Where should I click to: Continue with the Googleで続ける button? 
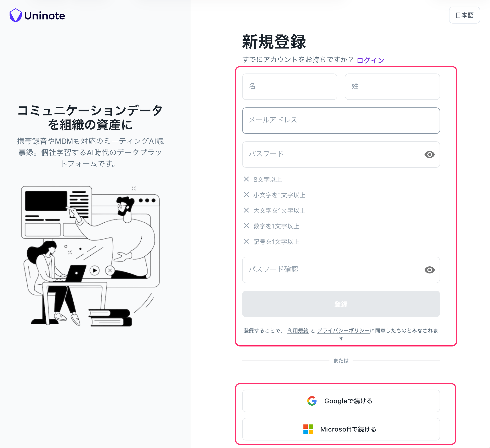coord(341,401)
